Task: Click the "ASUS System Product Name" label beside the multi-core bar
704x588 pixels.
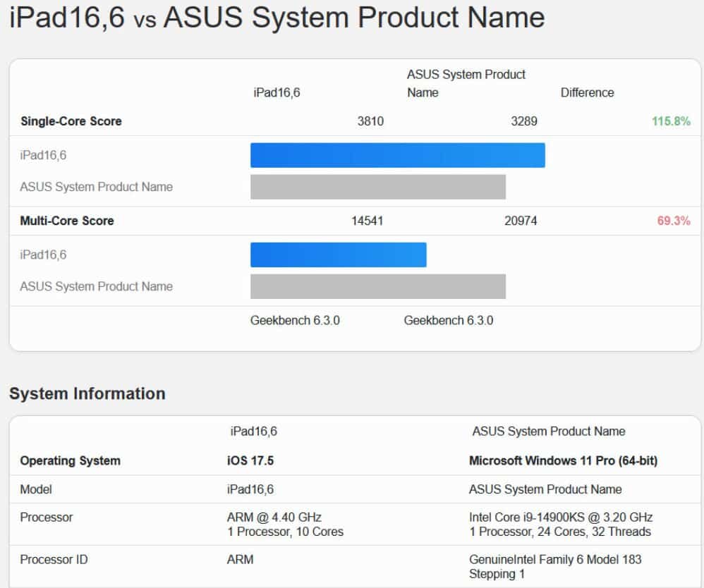Action: (x=97, y=286)
